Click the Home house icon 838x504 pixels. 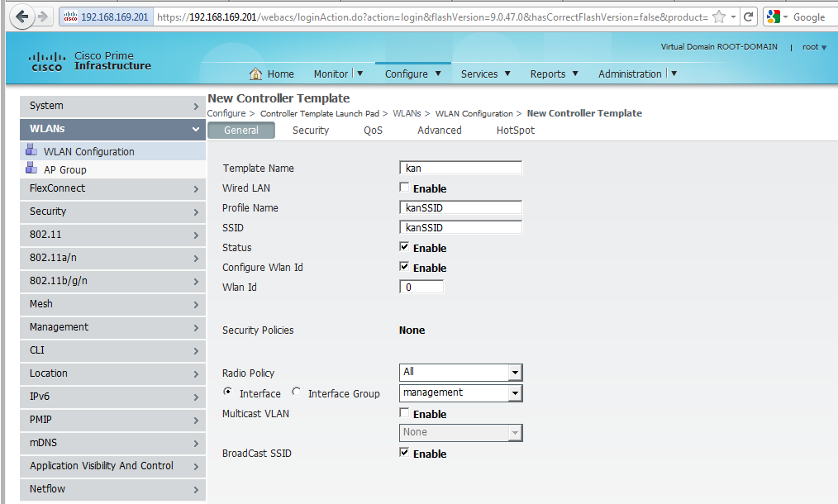point(256,74)
